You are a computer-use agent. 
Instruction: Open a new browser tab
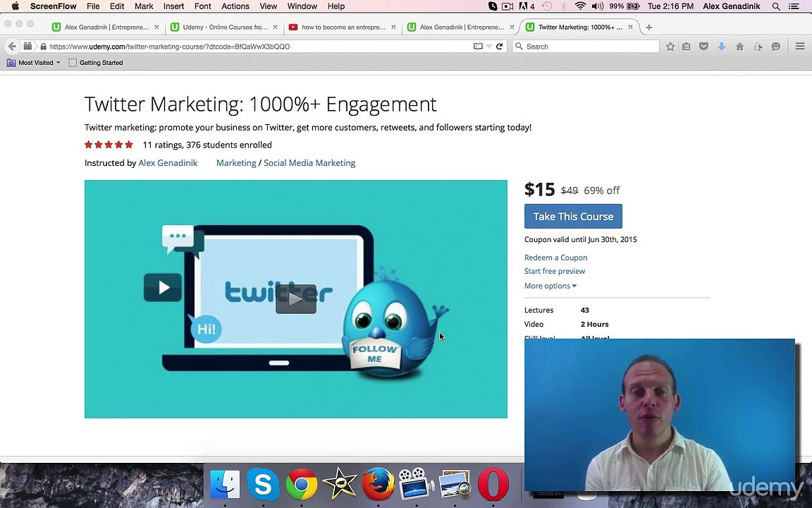[x=649, y=27]
